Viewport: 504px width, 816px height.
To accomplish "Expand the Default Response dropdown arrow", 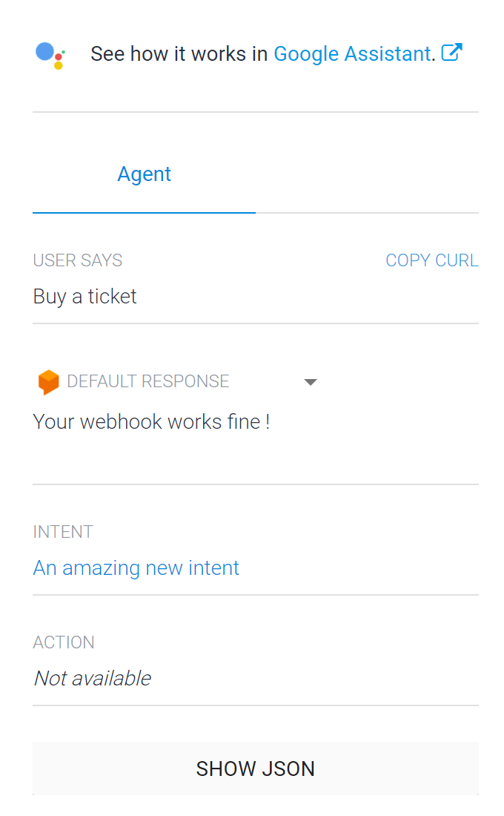I will point(311,382).
